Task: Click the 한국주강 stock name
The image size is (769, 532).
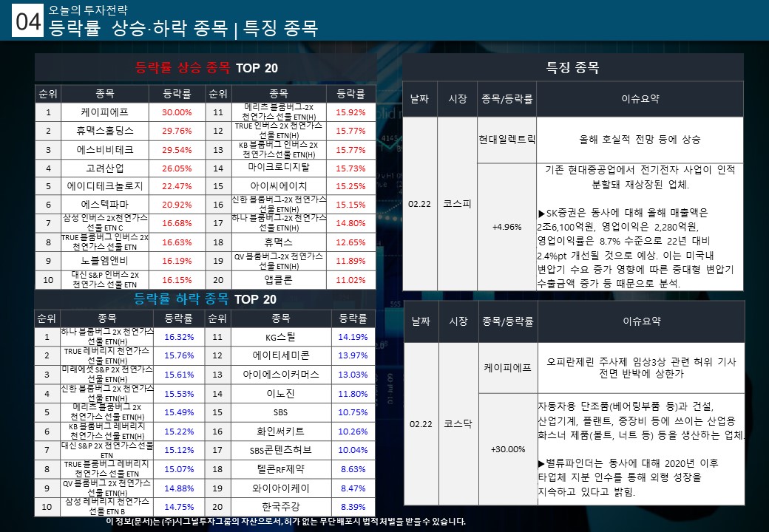Action: [x=280, y=507]
